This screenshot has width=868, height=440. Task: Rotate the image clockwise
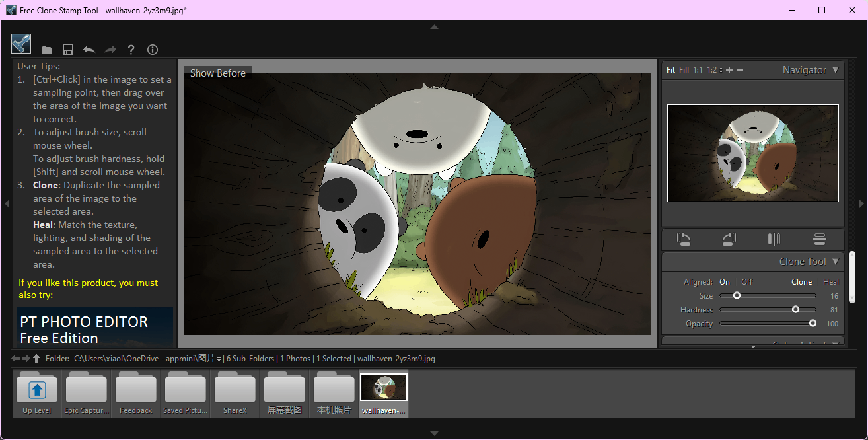tap(729, 239)
